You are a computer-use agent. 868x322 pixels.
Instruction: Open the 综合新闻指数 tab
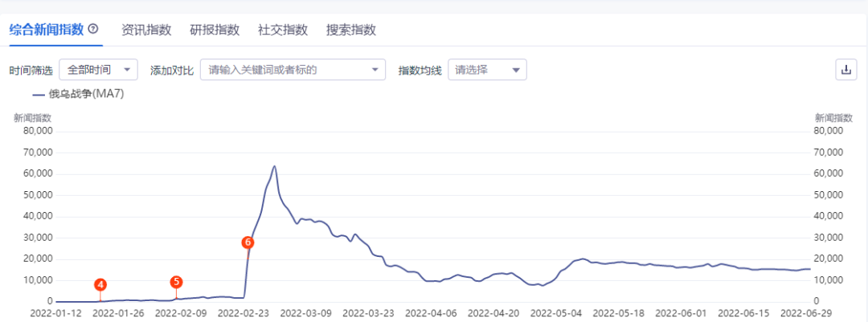click(47, 30)
